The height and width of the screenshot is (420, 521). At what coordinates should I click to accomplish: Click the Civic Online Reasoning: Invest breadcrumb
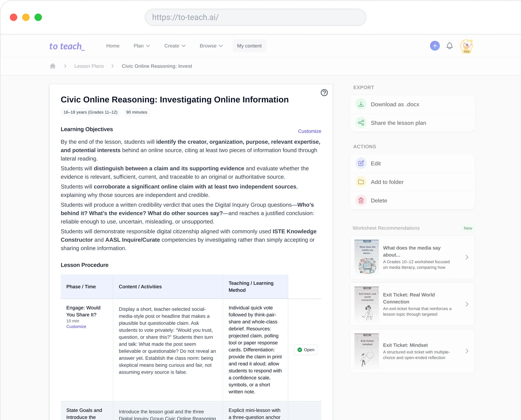[157, 66]
